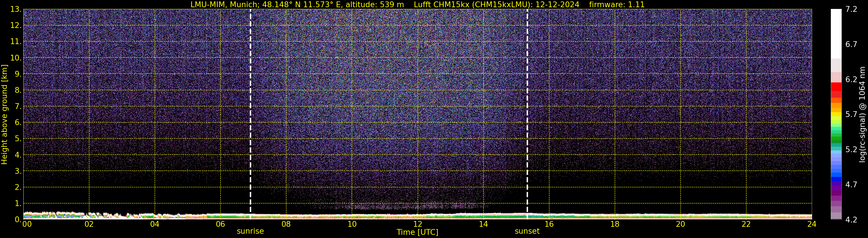The height and width of the screenshot is (238, 868).
Task: Pick the red band in the colorbar
Action: click(x=836, y=87)
